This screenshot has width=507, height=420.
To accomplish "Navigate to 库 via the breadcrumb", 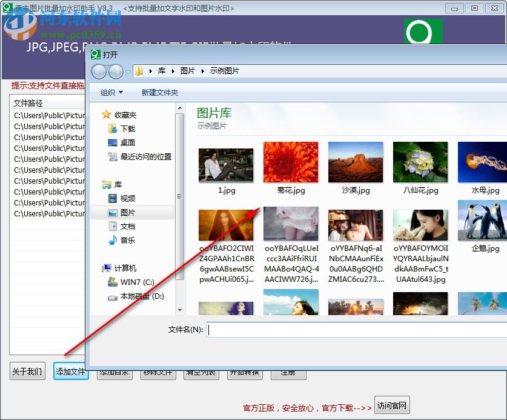I will point(161,71).
